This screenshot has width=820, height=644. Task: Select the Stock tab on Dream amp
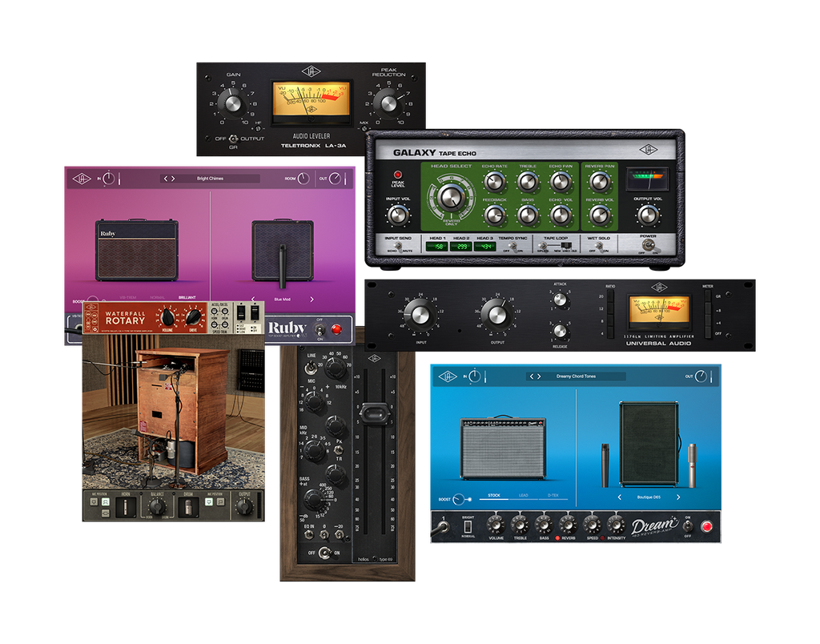(x=494, y=496)
